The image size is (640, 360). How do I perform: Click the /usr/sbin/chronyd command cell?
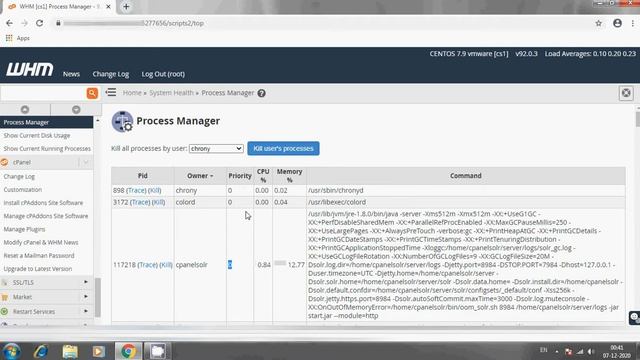tap(466, 190)
